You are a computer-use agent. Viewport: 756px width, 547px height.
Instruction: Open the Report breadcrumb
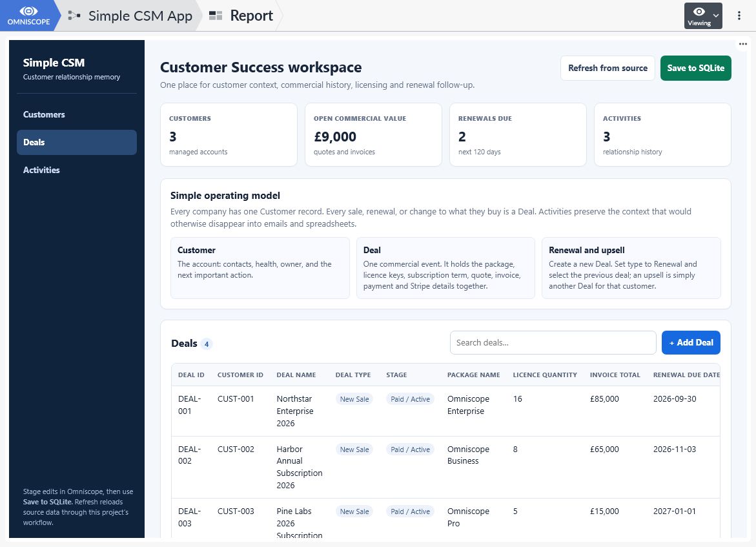click(x=252, y=15)
